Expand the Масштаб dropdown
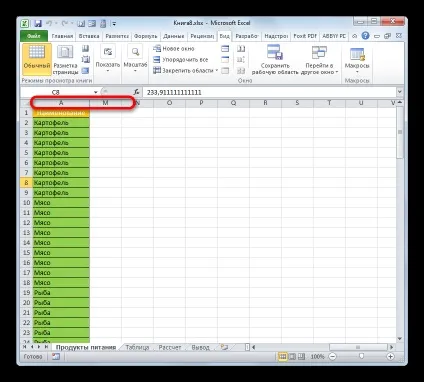 (135, 59)
